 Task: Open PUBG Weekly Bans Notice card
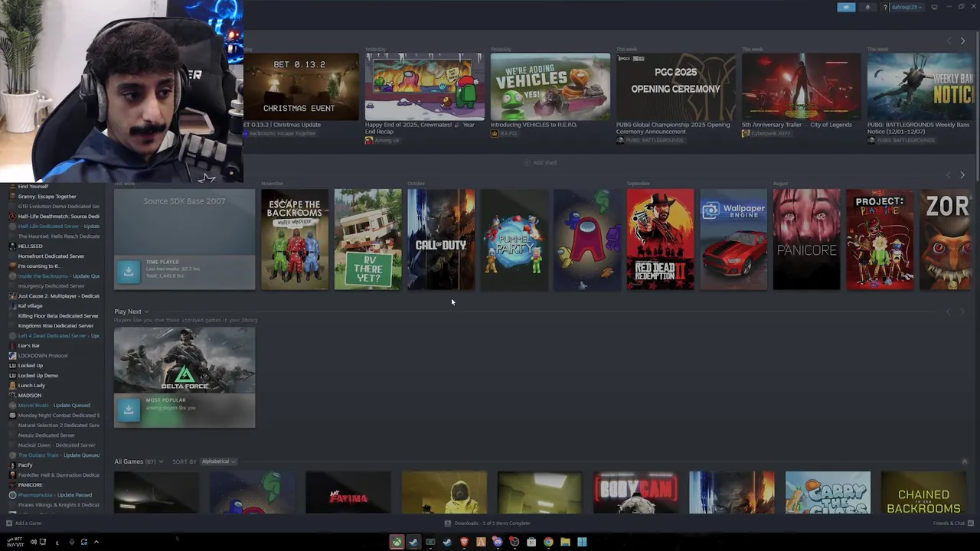920,86
